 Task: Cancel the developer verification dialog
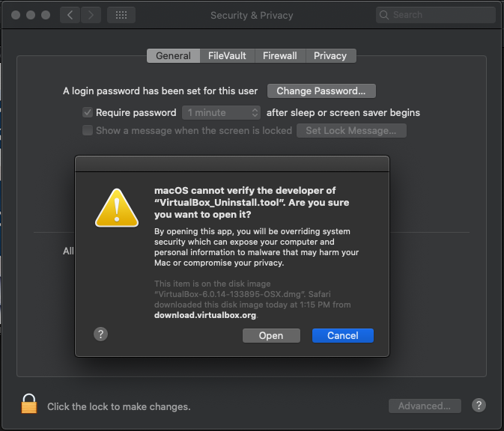(342, 336)
